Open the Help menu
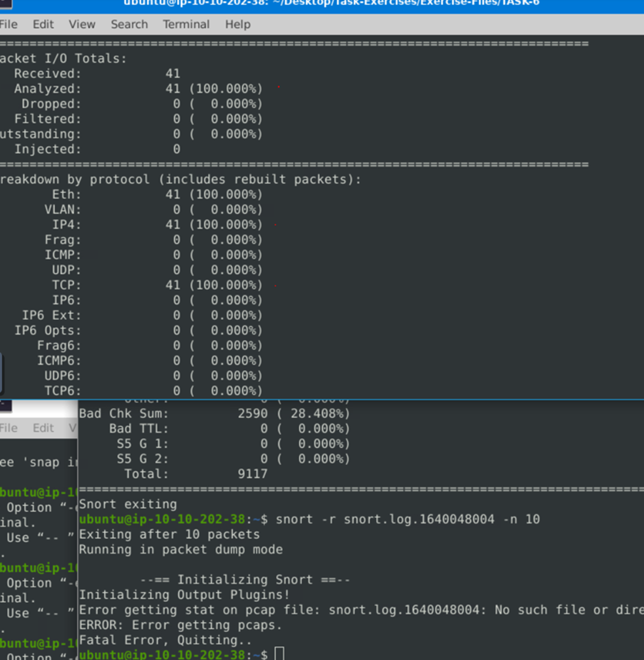644x660 pixels. 238,24
